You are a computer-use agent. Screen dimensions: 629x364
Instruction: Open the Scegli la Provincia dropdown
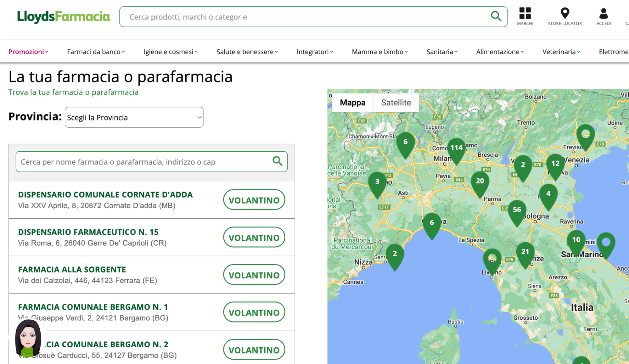134,117
